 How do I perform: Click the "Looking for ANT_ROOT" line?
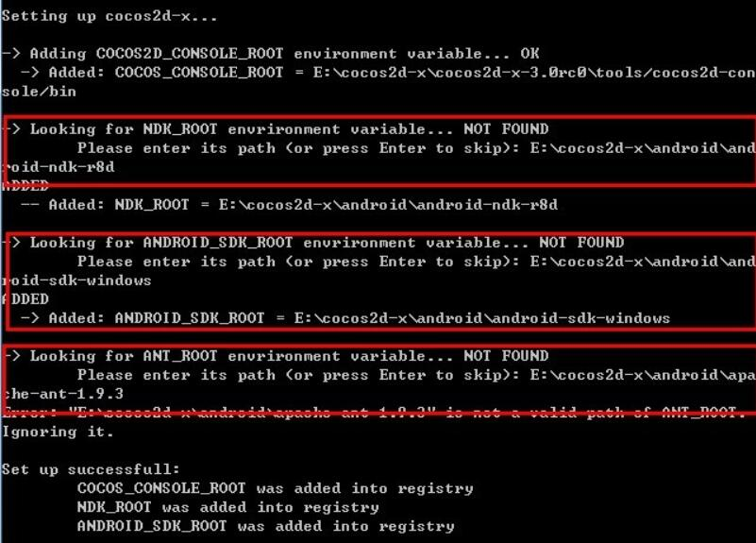click(x=276, y=356)
